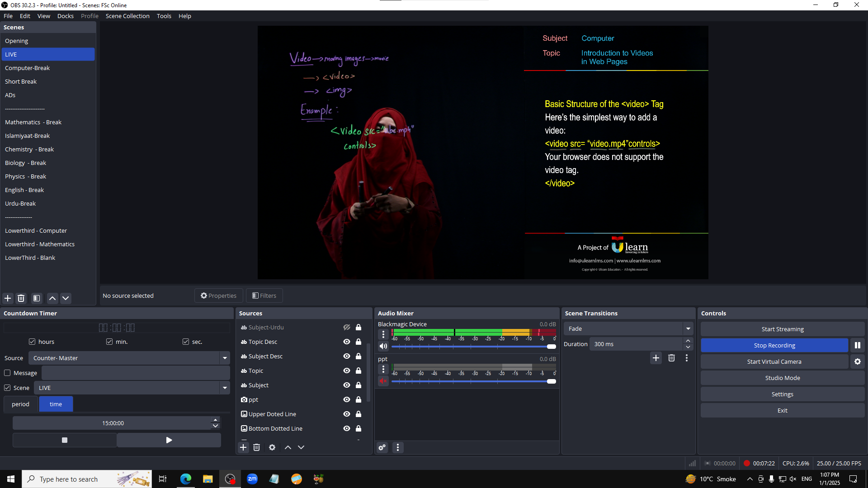868x488 pixels.
Task: Open source properties gear icon
Action: click(x=272, y=447)
